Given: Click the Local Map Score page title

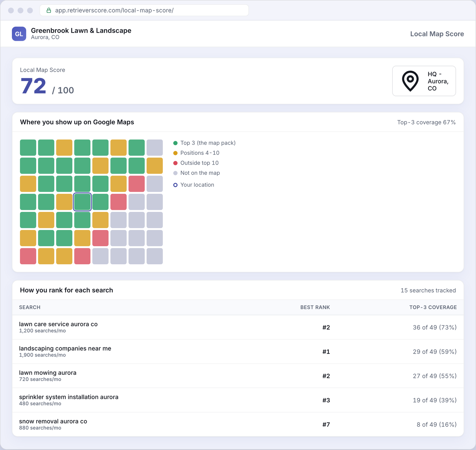Looking at the screenshot, I should click(437, 34).
